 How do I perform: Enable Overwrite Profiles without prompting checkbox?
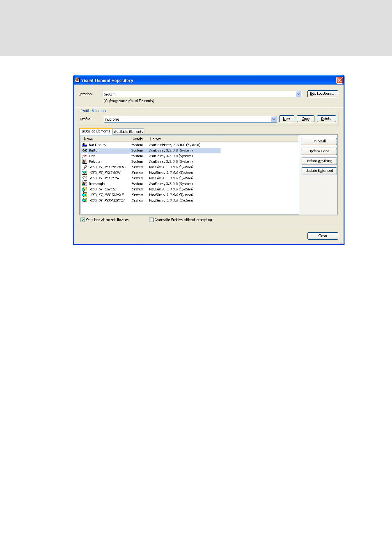point(151,220)
